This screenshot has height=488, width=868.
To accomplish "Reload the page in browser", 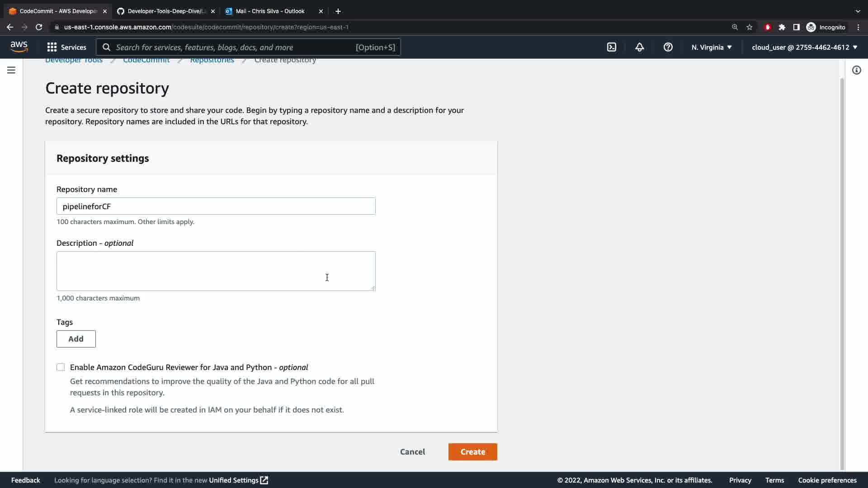I will pyautogui.click(x=39, y=27).
